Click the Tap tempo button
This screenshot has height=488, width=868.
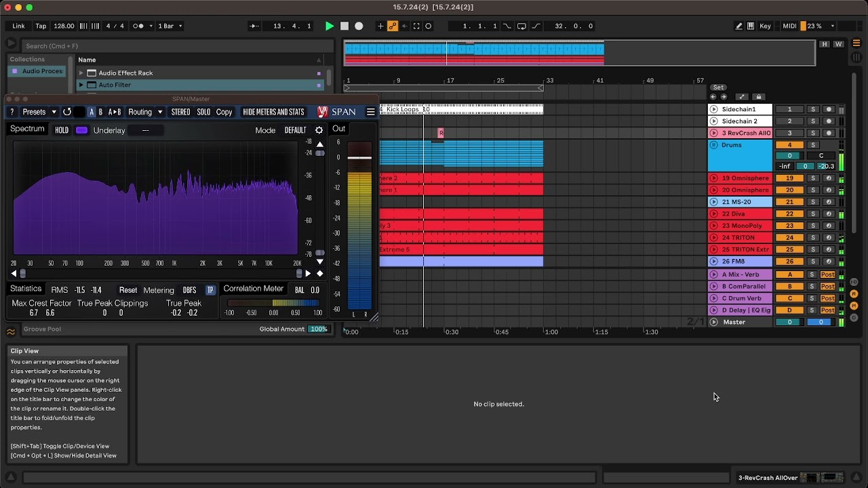coord(41,26)
